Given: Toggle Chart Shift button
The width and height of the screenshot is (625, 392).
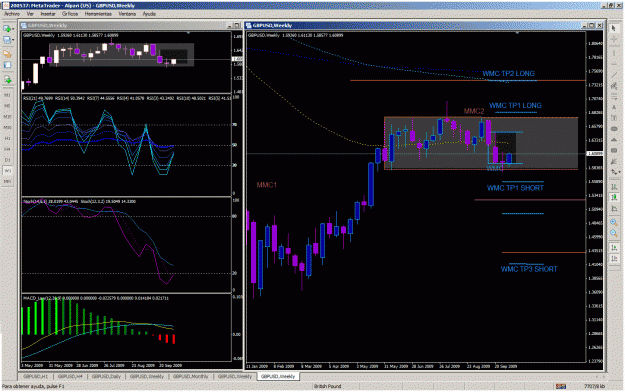Looking at the screenshot, I should 614,259.
